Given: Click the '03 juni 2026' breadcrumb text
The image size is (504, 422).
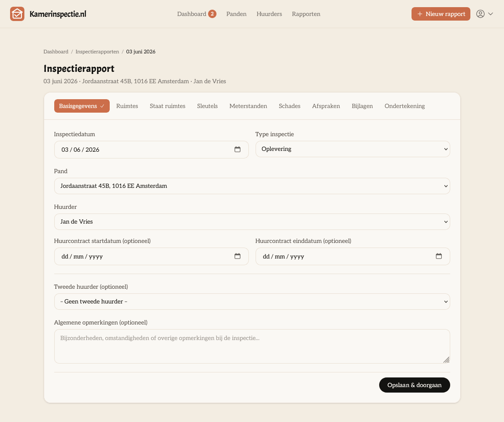Looking at the screenshot, I should (x=141, y=52).
